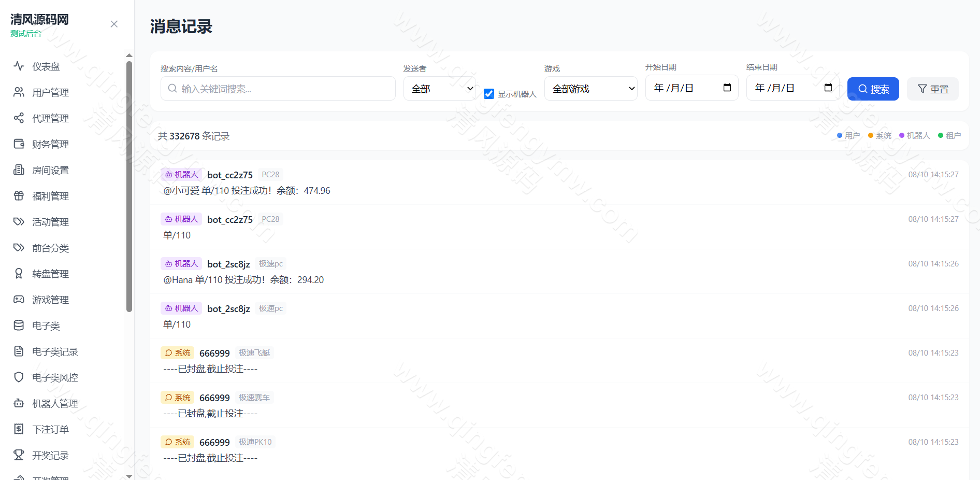This screenshot has width=980, height=480.
Task: Toggle the 显示机器人 checkbox
Action: point(489,94)
